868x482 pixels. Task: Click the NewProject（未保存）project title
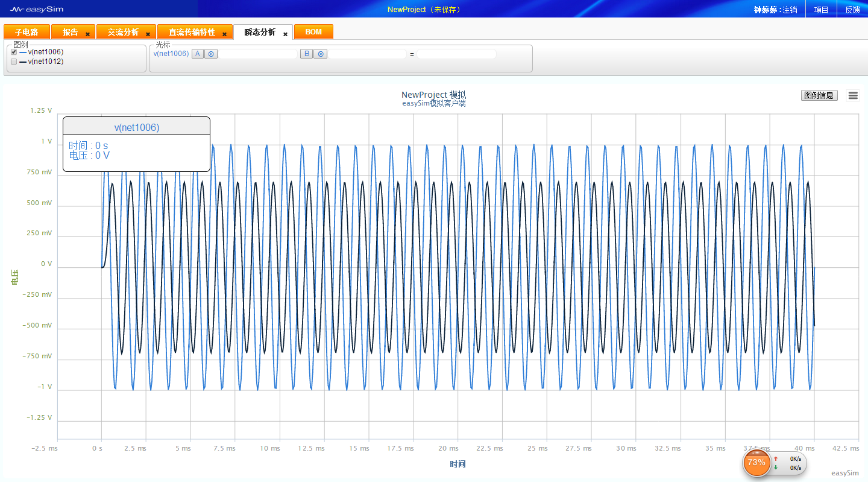424,10
